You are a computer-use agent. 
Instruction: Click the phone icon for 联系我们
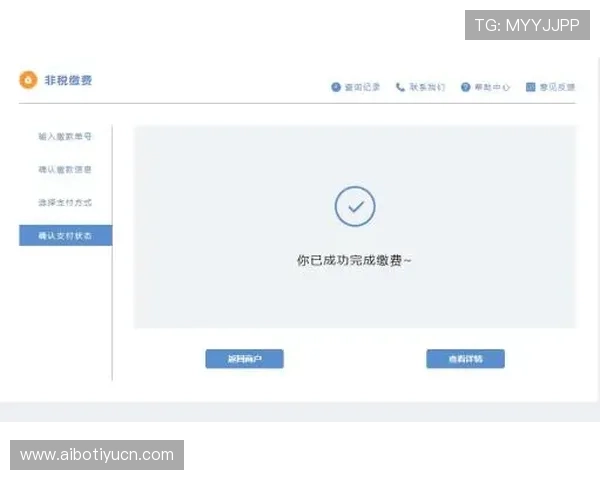tap(400, 87)
